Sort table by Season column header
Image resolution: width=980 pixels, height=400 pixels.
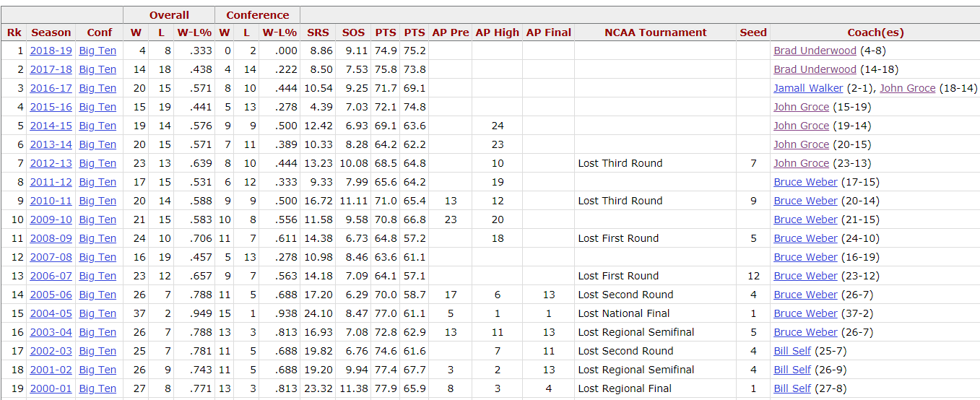click(51, 32)
